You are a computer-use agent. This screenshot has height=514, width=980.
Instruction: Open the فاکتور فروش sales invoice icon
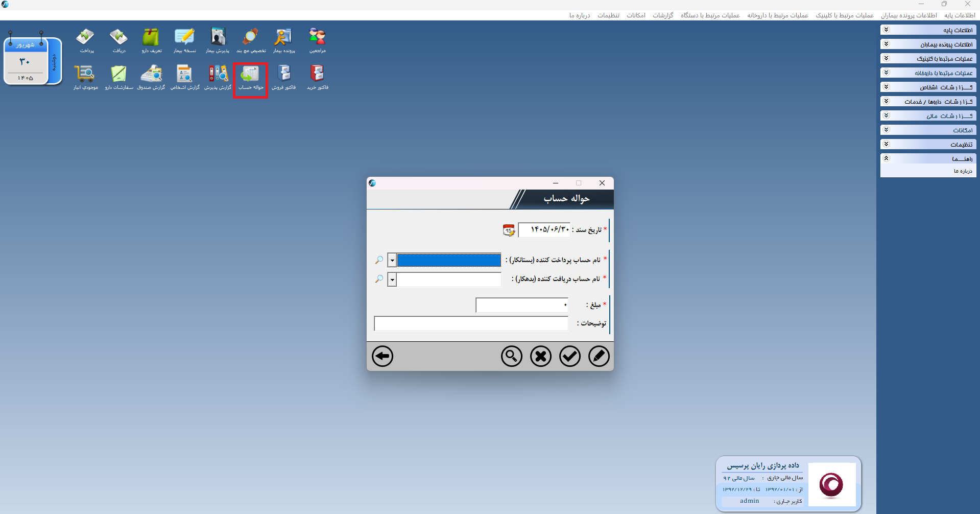click(x=283, y=77)
